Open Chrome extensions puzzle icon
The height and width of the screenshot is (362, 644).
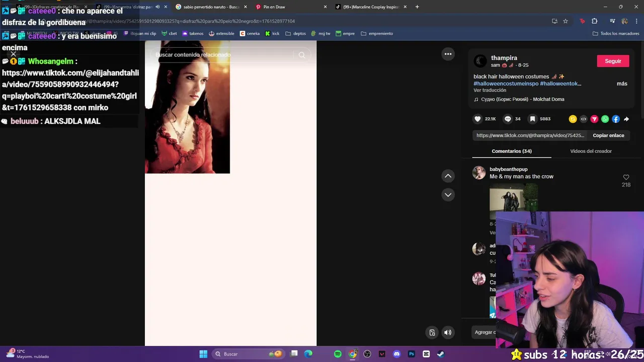tap(595, 21)
